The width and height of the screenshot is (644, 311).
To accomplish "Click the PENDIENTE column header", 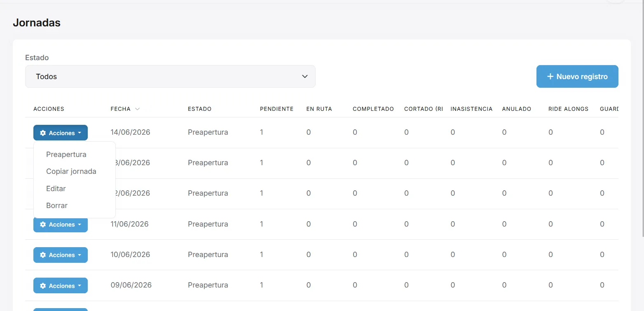I will tap(276, 109).
